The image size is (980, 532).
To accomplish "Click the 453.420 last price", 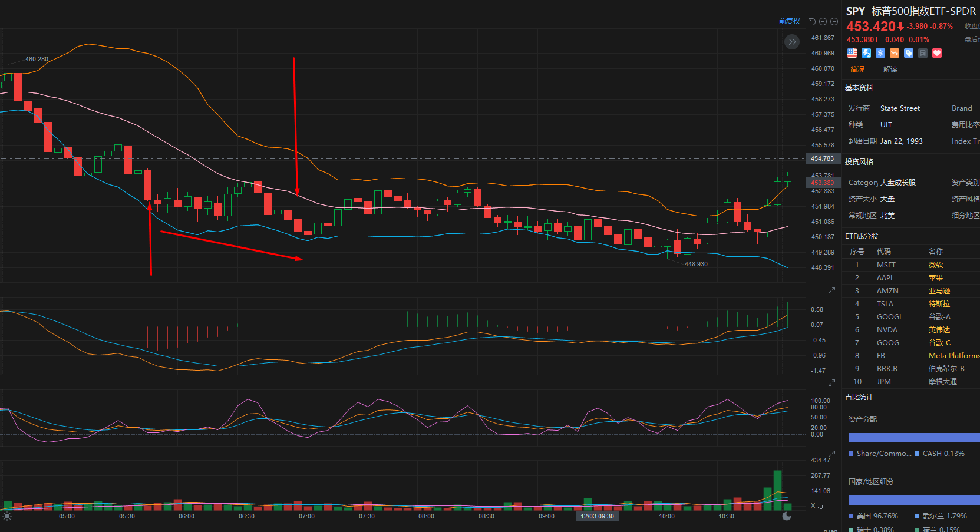I will click(x=871, y=27).
